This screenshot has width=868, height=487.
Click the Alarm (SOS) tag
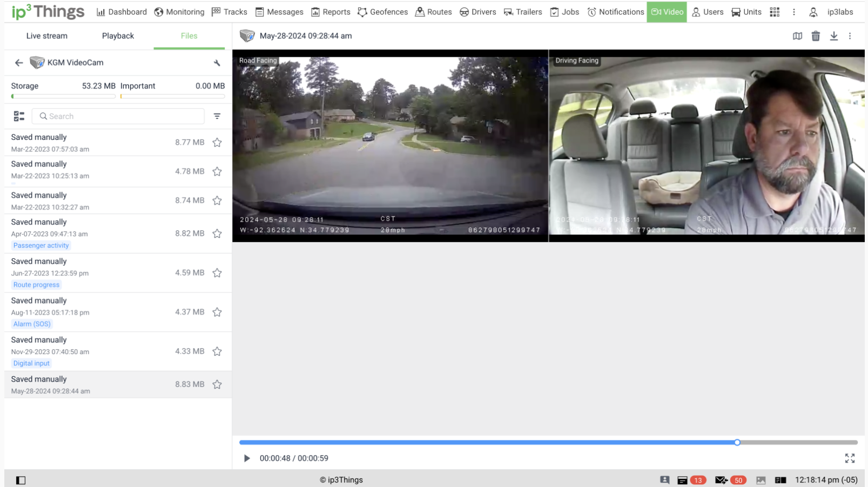click(x=32, y=324)
